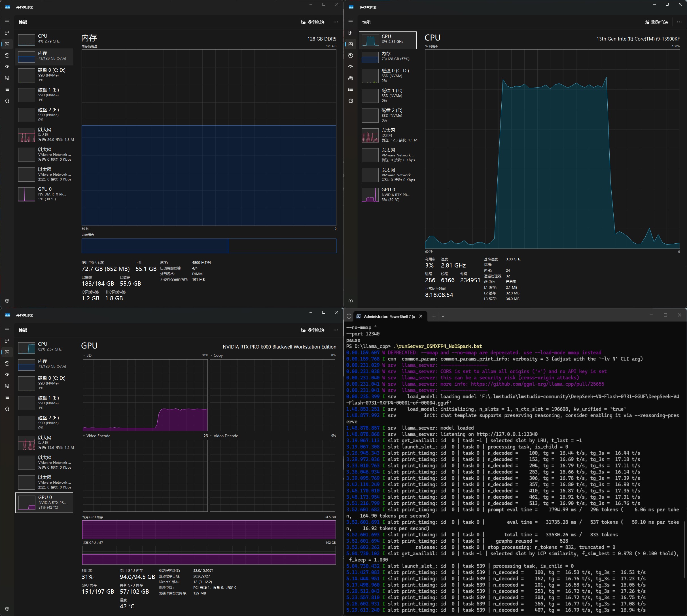The height and width of the screenshot is (616, 687).
Task: Select 磁盘 2 (F:) in CPU Task Manager
Action: click(388, 115)
